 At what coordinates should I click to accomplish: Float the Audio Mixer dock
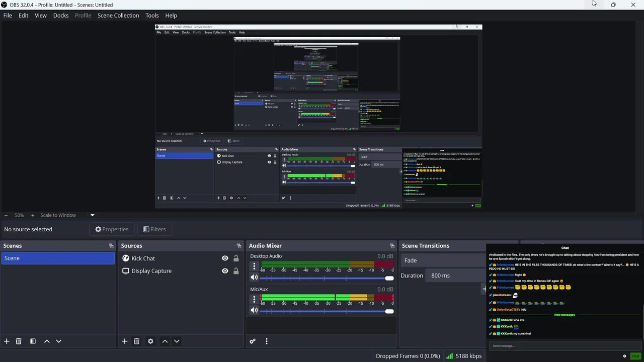(392, 246)
